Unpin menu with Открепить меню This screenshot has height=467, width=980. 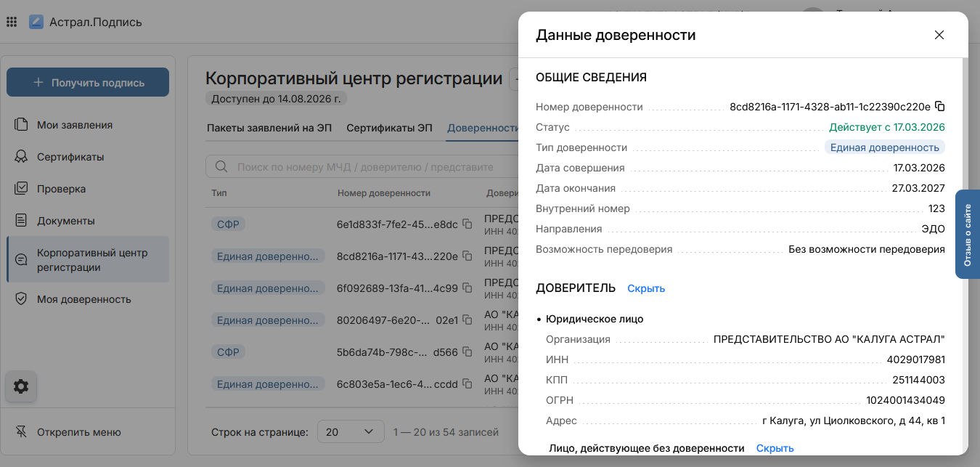pyautogui.click(x=78, y=432)
